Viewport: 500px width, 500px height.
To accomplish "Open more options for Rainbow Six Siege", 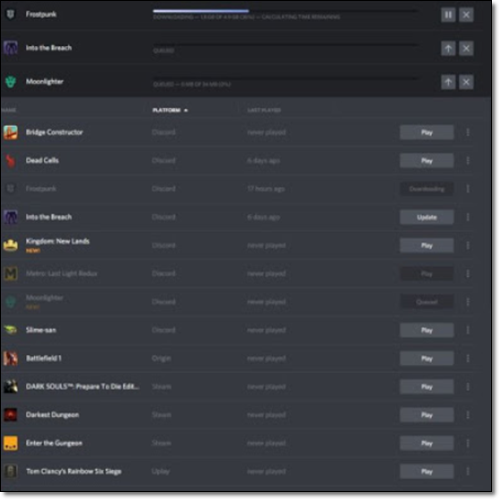I will (468, 472).
